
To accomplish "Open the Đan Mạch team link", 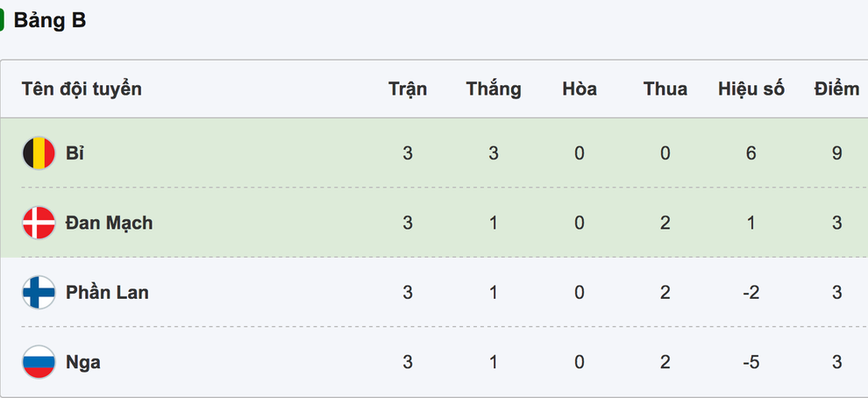I will (x=109, y=223).
